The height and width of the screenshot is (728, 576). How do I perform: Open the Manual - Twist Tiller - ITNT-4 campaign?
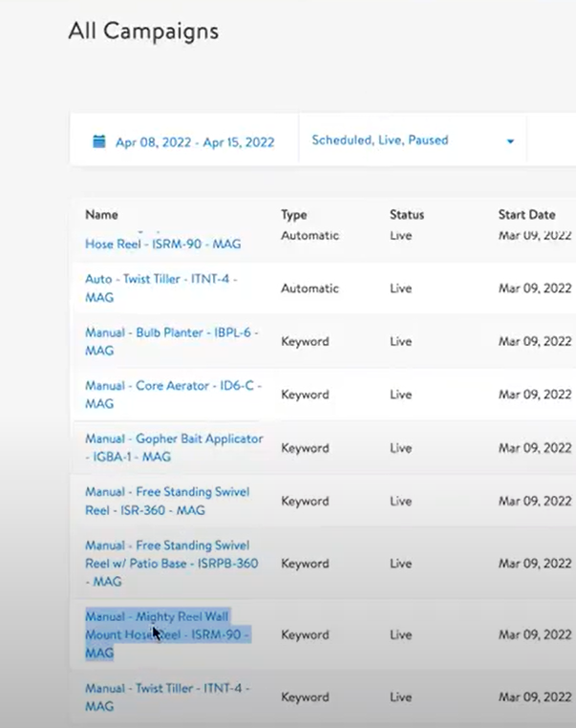[x=167, y=696]
